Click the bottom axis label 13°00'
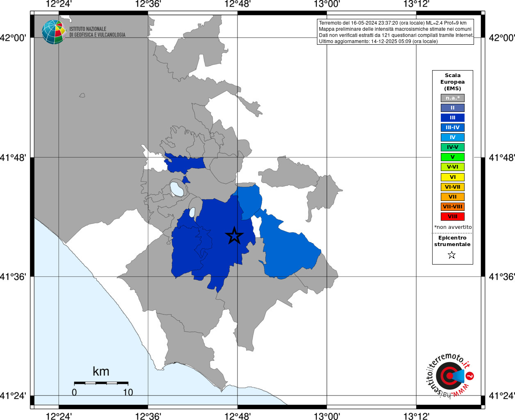This screenshot has height=420, width=515. point(327,416)
